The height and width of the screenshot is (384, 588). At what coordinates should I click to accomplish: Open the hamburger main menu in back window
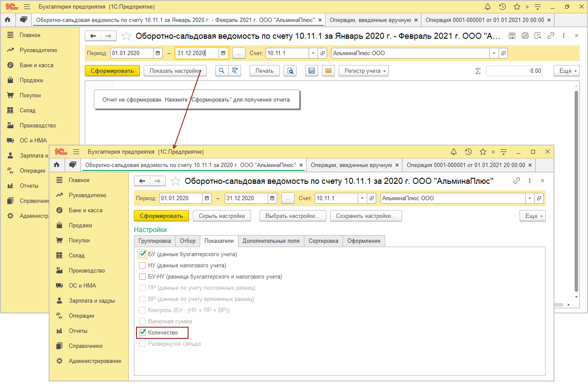tap(27, 7)
